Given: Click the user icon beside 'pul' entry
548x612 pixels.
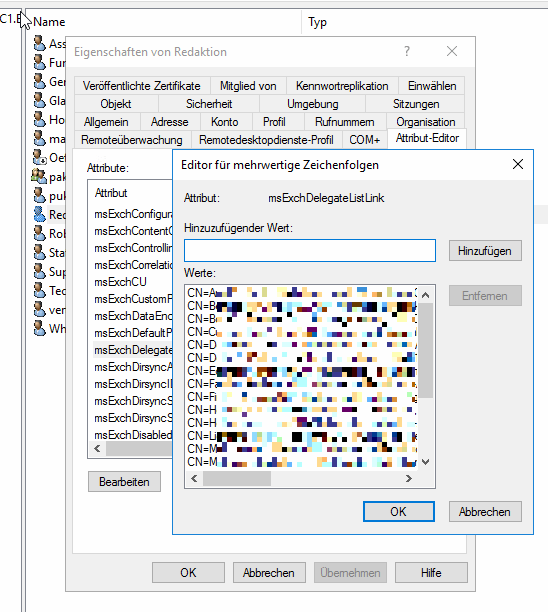Looking at the screenshot, I should (x=39, y=195).
